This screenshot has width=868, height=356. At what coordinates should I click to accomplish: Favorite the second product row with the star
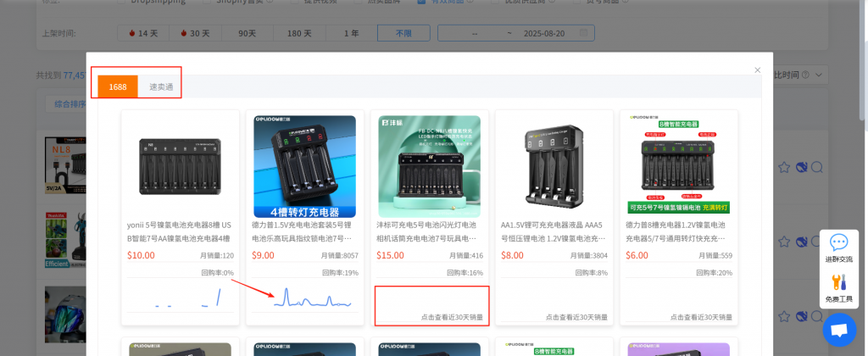(784, 242)
